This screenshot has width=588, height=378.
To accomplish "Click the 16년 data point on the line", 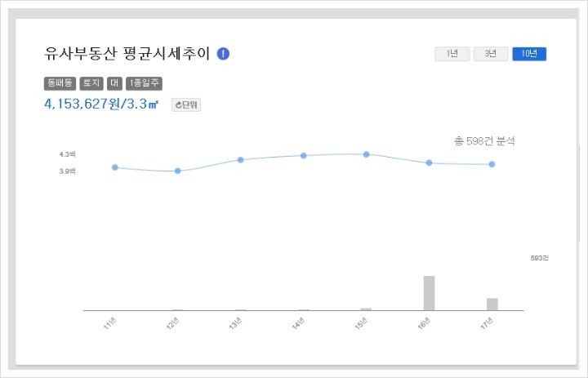I will click(x=429, y=162).
